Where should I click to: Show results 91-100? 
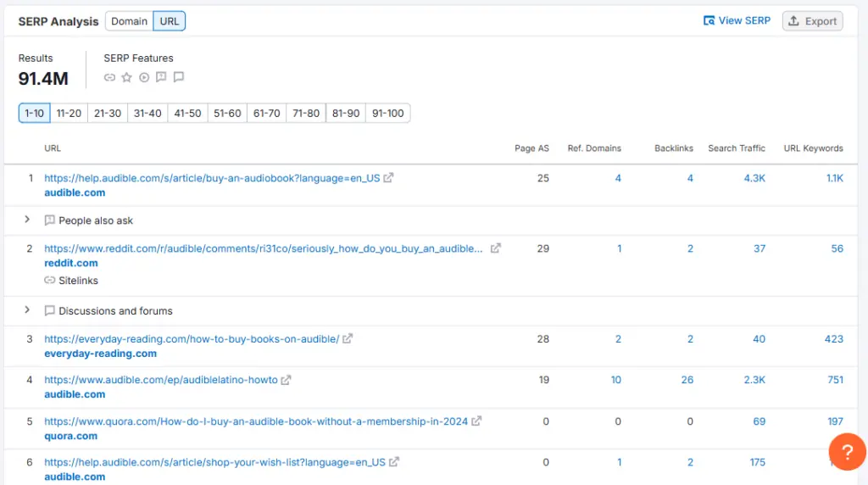(388, 113)
